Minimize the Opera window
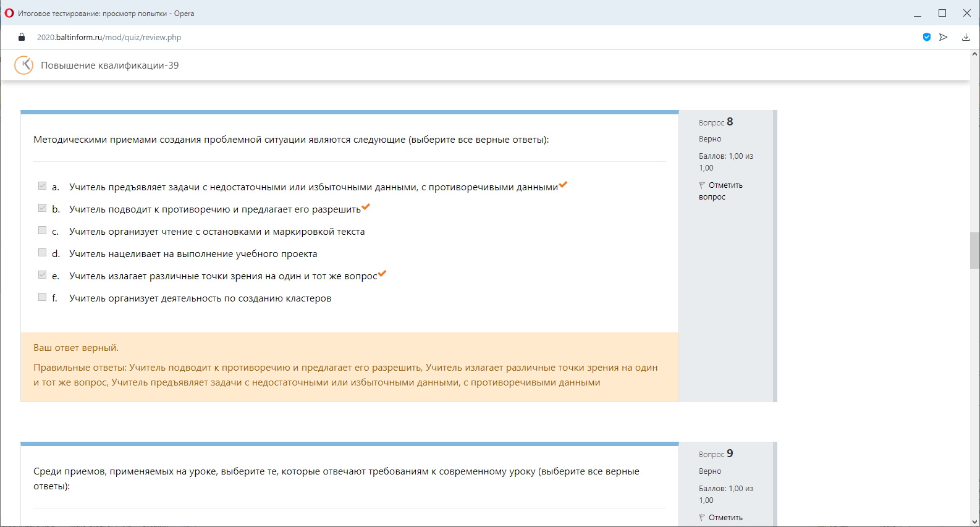The height and width of the screenshot is (527, 980). (x=918, y=13)
